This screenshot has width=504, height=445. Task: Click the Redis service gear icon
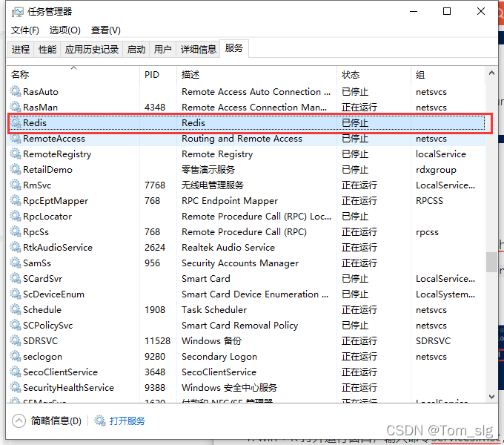(x=16, y=123)
